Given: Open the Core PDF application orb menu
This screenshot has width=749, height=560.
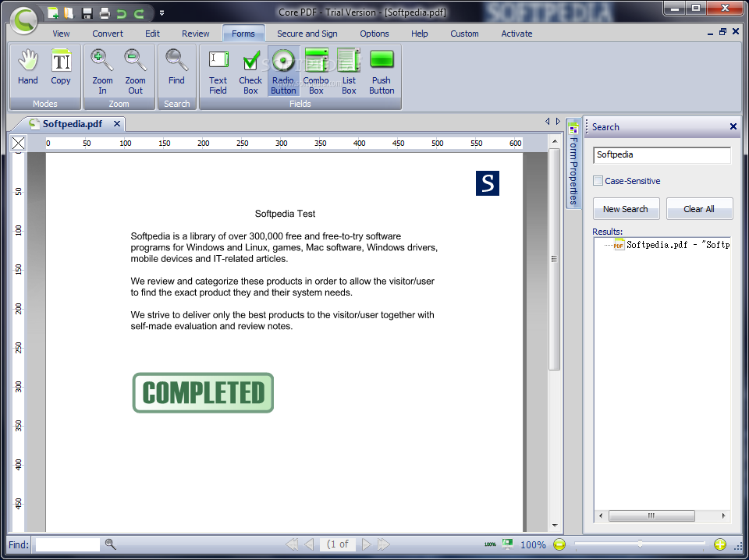Looking at the screenshot, I should [23, 20].
